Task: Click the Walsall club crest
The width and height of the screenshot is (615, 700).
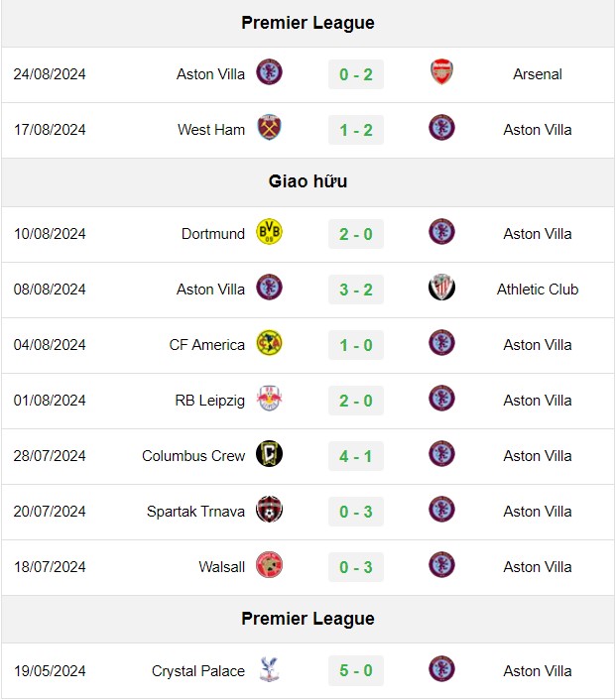Action: point(269,565)
